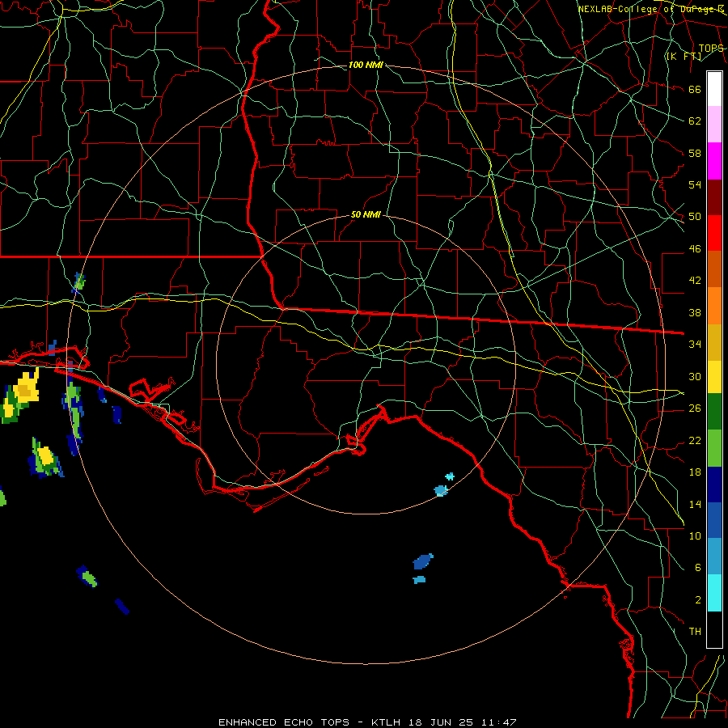
Task: Click the "50 NMI" range ring label
Action: [x=366, y=214]
